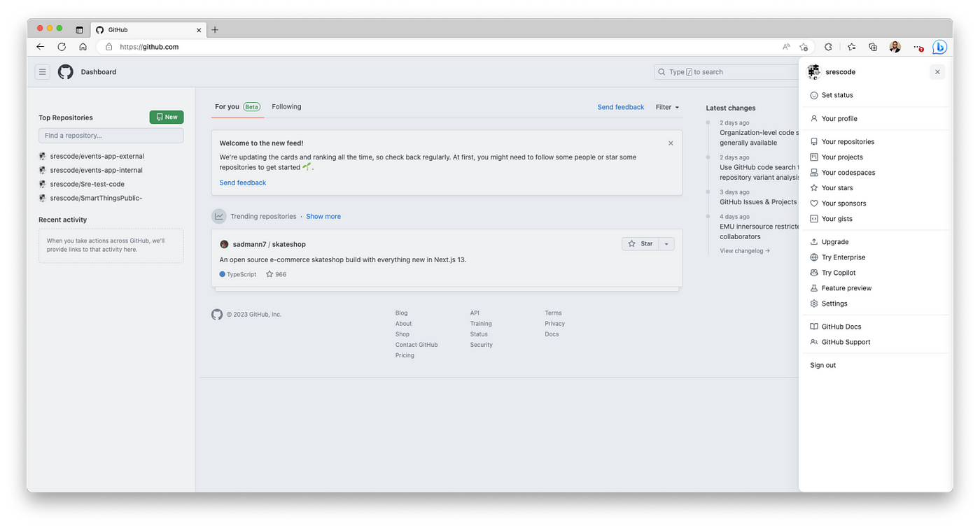Image resolution: width=980 pixels, height=528 pixels.
Task: Close the user account menu panel
Action: (x=937, y=72)
